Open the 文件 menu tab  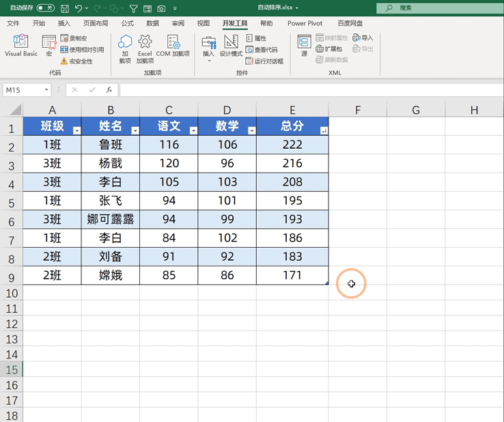point(13,23)
